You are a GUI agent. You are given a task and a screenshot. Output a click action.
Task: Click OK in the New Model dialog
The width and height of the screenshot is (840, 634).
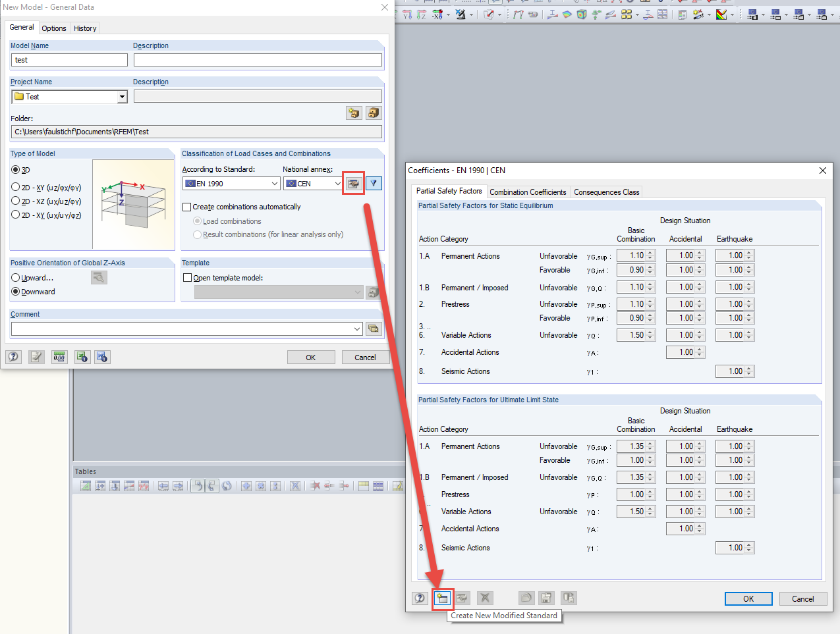click(x=311, y=357)
